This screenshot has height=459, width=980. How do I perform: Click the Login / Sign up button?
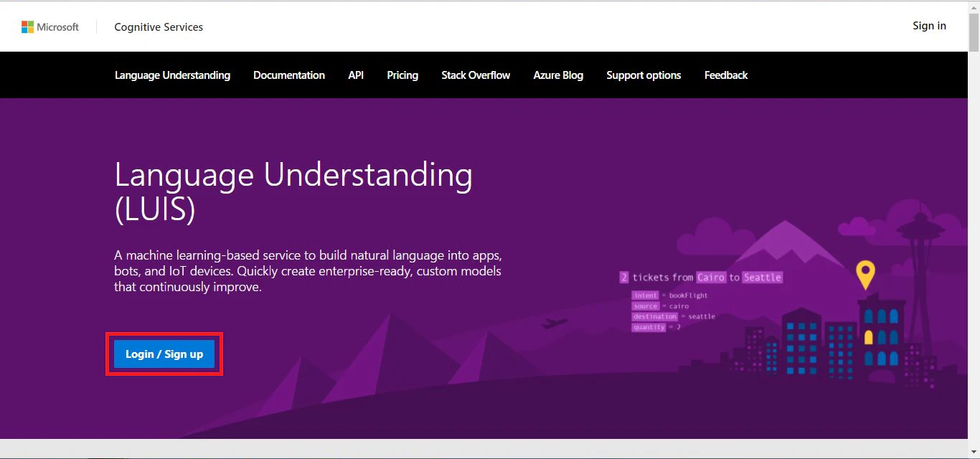point(164,354)
